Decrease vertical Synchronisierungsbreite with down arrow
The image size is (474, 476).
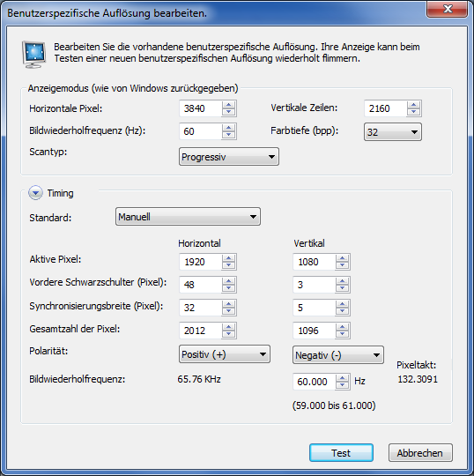tap(343, 311)
